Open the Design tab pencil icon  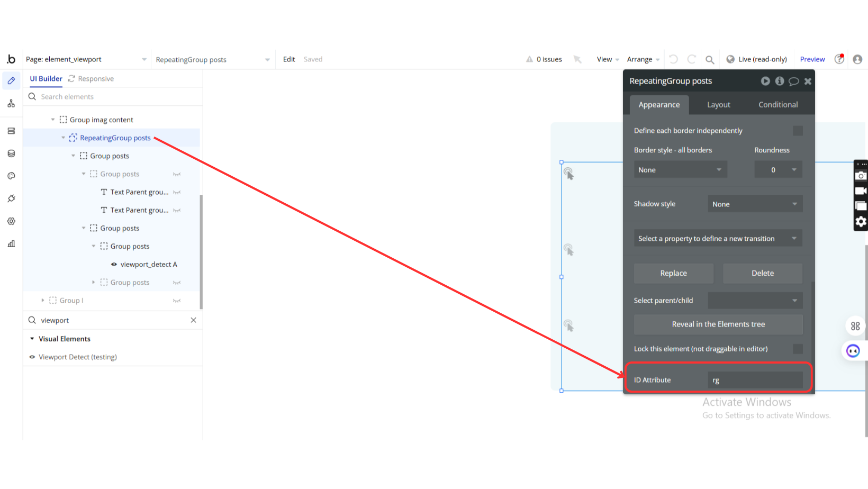tap(11, 81)
